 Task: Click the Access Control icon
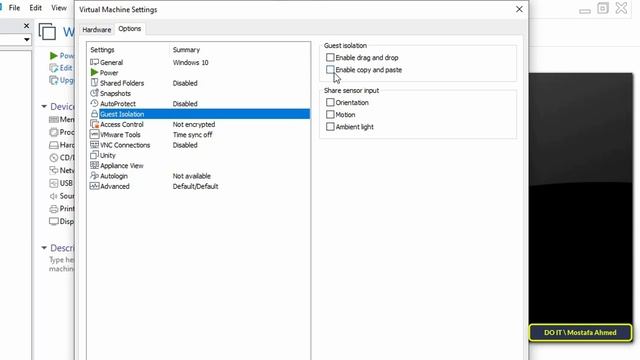94,124
